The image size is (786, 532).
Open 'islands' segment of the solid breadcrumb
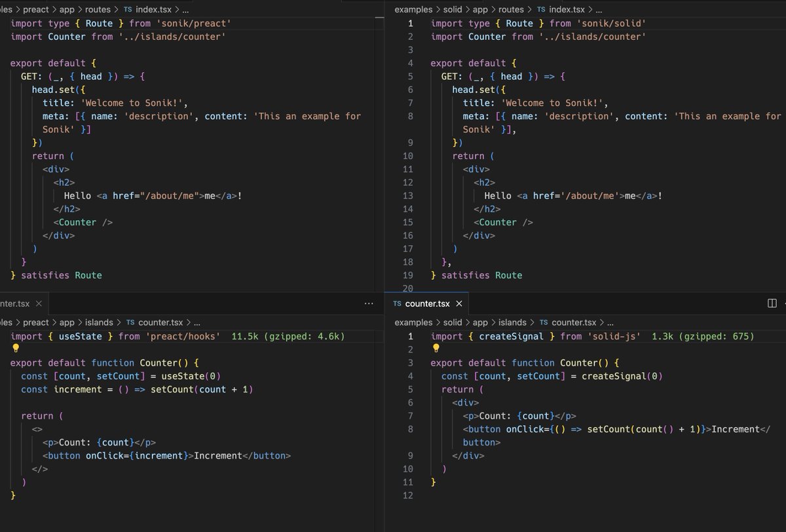click(513, 322)
